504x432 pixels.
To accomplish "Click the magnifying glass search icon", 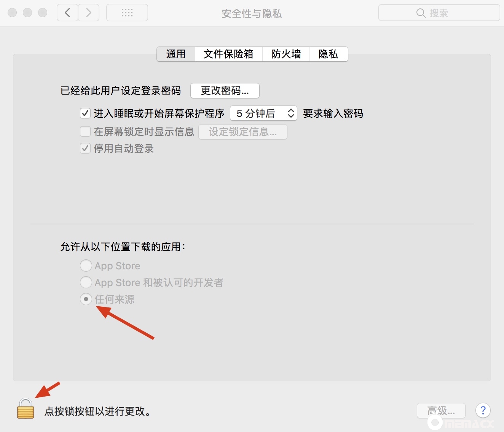I will pos(420,13).
